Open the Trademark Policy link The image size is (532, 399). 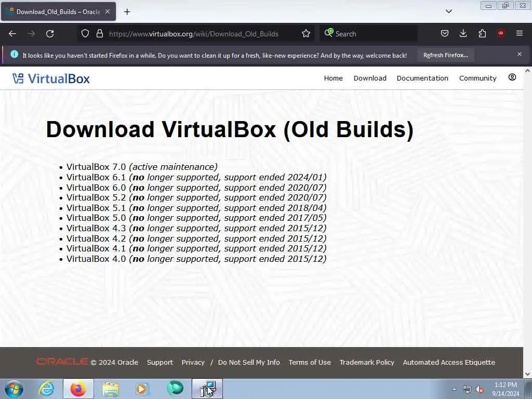367,362
